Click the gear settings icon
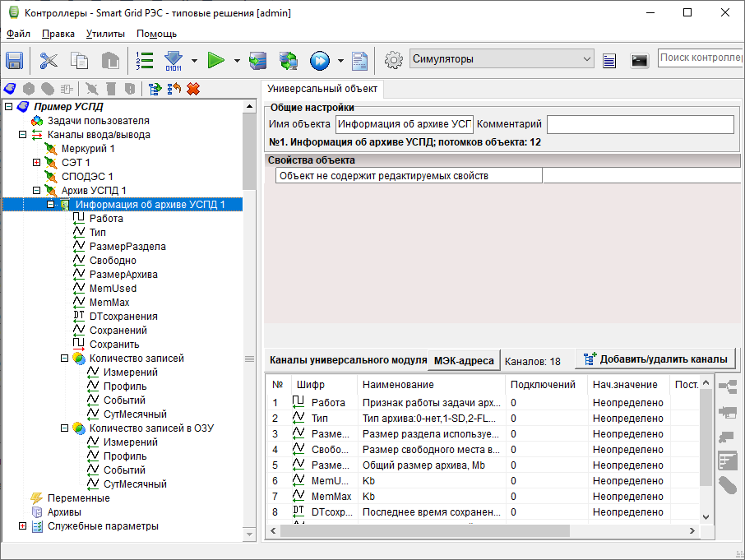This screenshot has width=745, height=560. click(394, 60)
